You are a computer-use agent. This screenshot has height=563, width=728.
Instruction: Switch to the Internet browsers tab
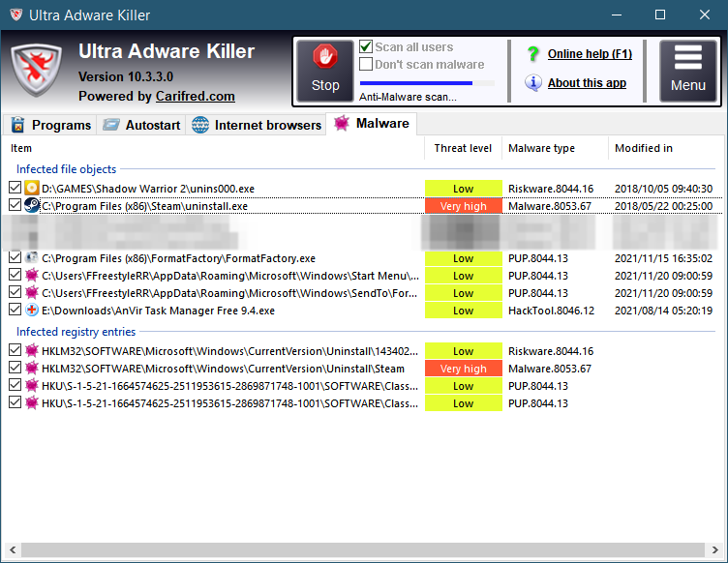tap(257, 125)
